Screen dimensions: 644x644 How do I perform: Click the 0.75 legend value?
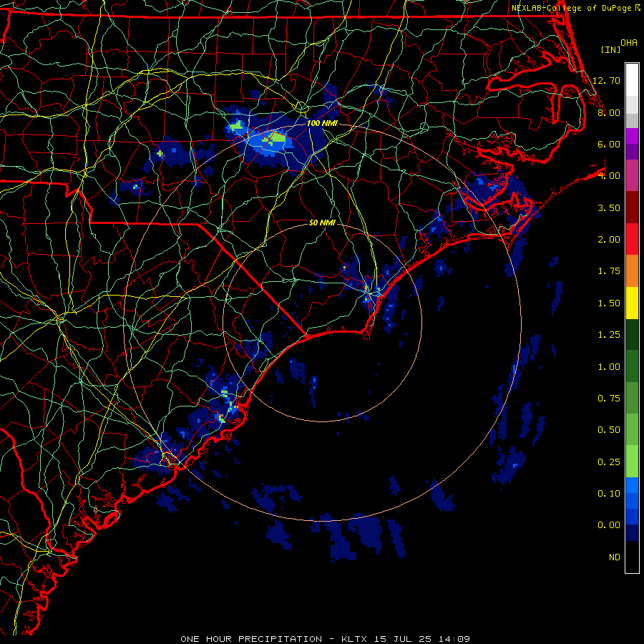point(609,399)
